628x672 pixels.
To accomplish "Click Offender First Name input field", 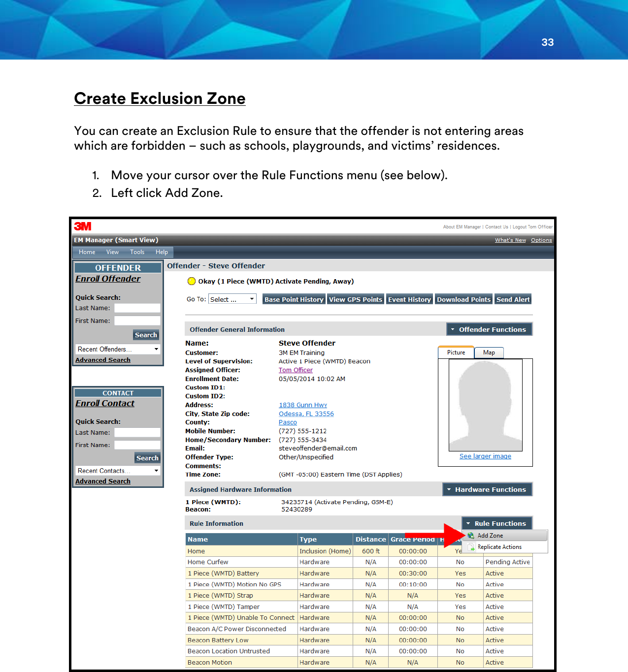I will point(137,320).
